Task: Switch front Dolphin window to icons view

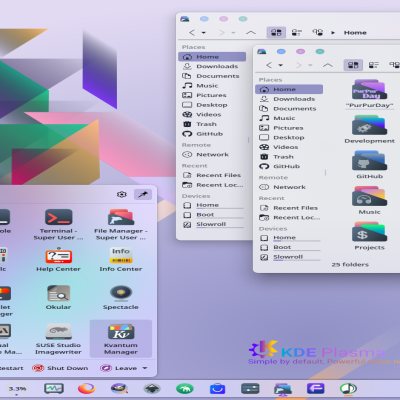Action: pyautogui.click(x=353, y=65)
